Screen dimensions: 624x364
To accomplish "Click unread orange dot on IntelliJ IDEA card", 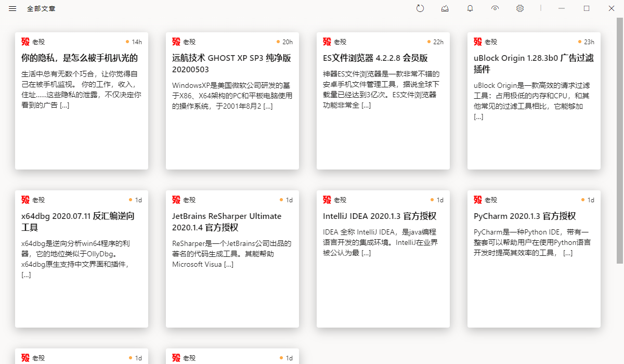I will tap(432, 200).
